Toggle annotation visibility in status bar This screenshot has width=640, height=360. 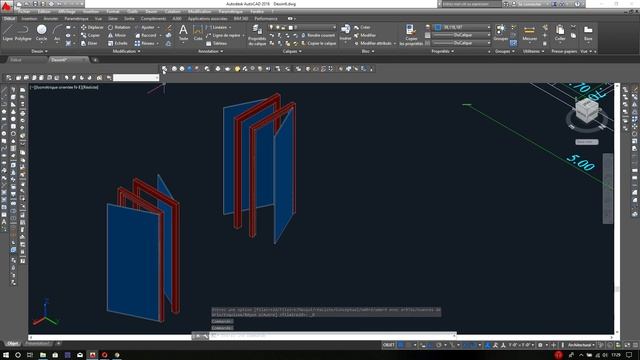tap(488, 345)
